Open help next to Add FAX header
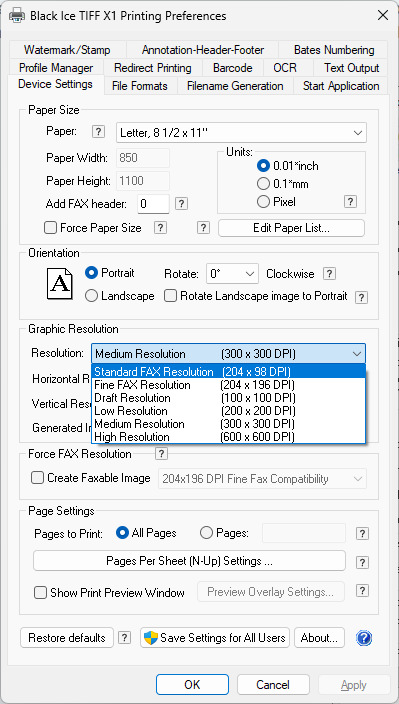 (181, 204)
